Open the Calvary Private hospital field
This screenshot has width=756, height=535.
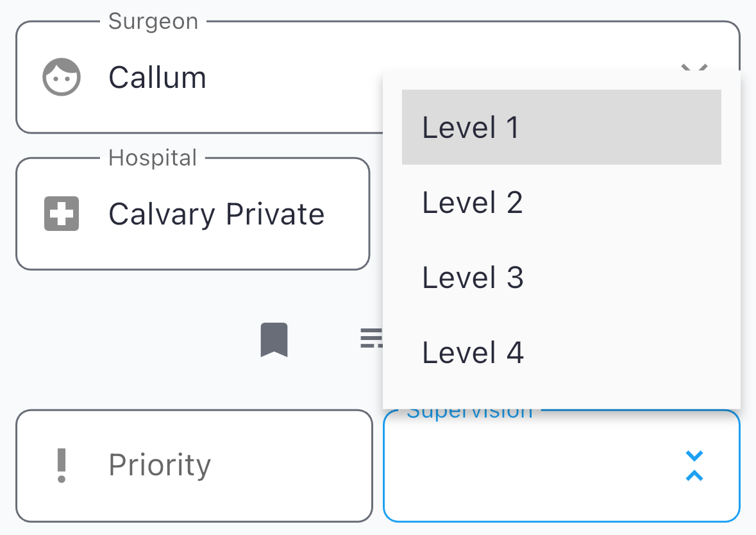click(x=216, y=214)
